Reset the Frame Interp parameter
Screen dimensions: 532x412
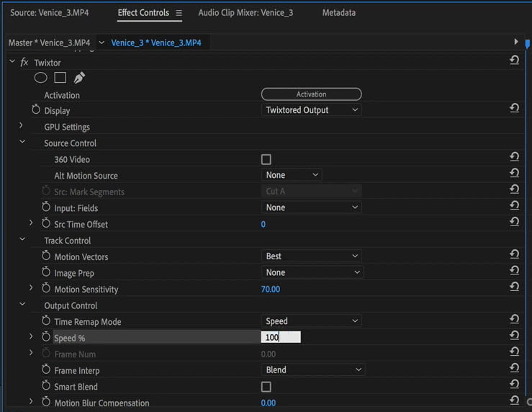pyautogui.click(x=514, y=368)
